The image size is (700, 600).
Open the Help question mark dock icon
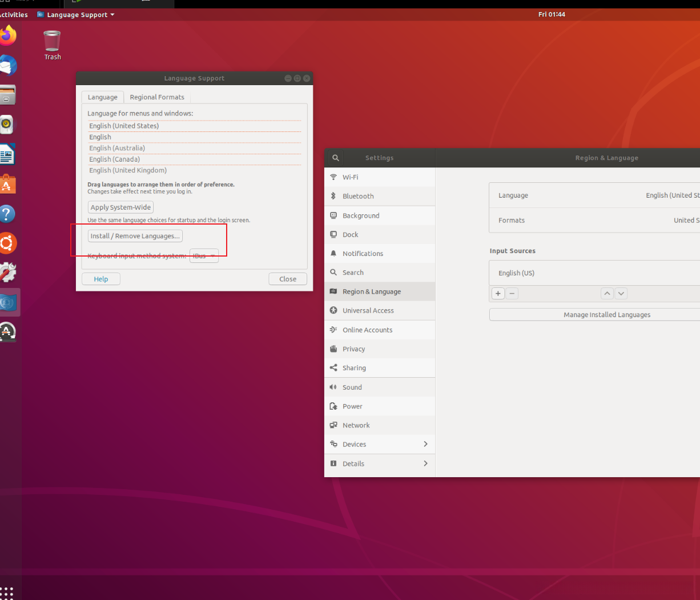coord(7,214)
